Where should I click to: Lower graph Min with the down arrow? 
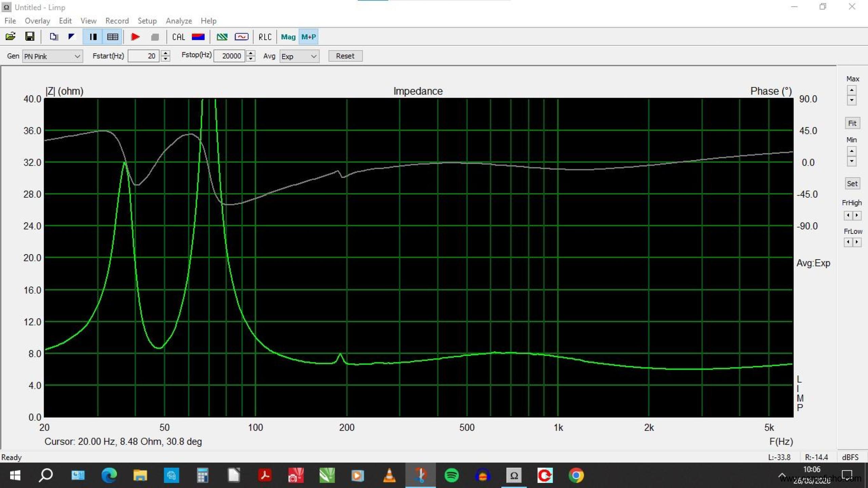coord(851,161)
